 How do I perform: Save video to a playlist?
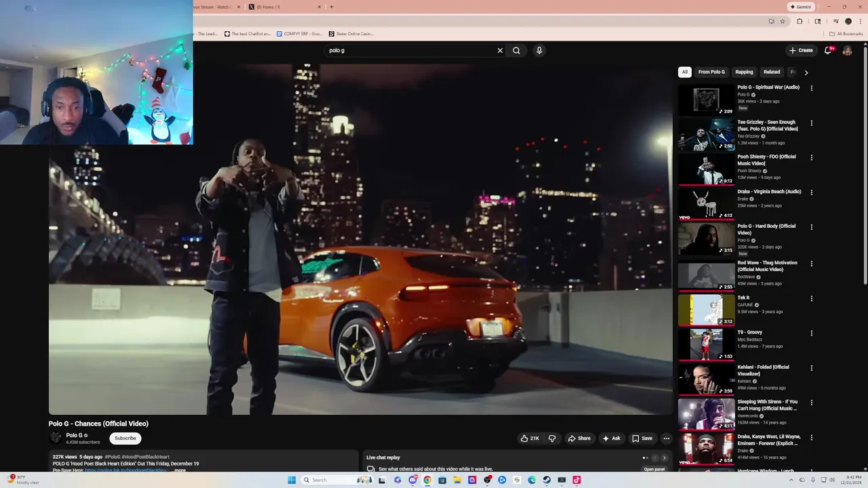click(642, 439)
